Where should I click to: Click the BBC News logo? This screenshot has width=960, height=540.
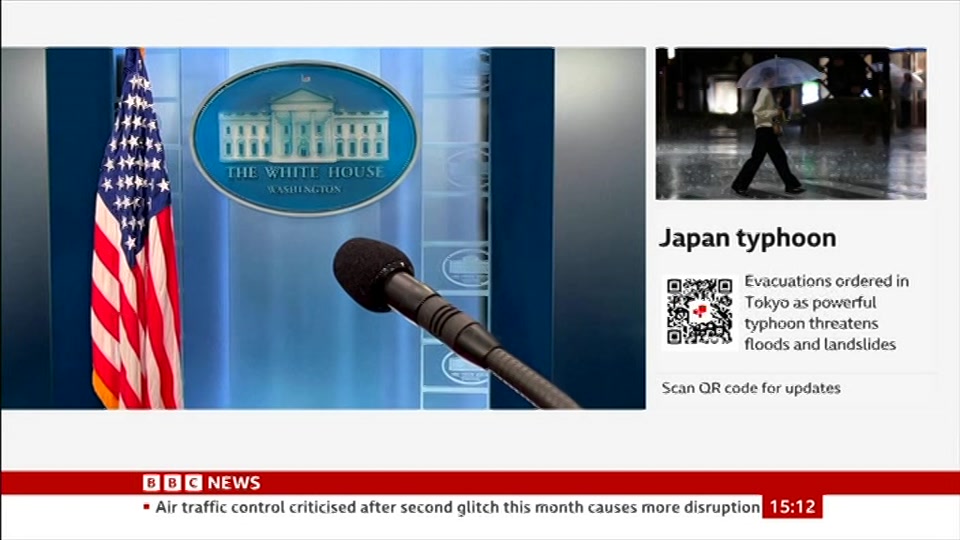(201, 482)
